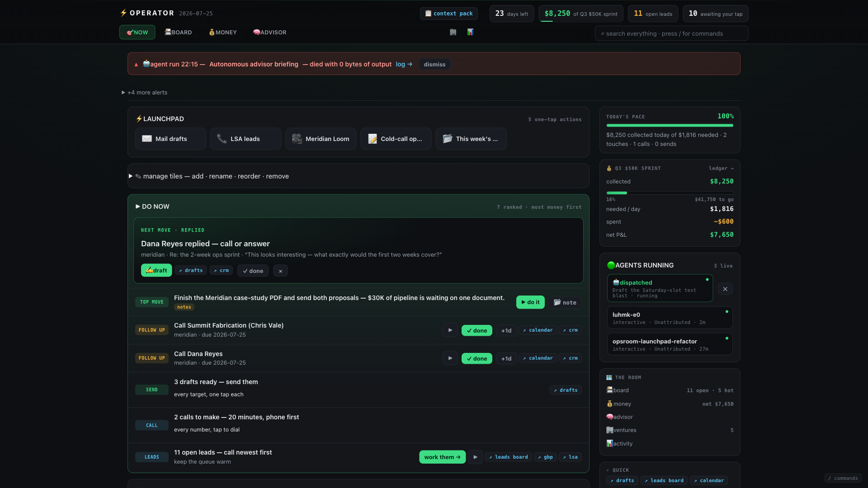The width and height of the screenshot is (868, 488).
Task: Open the opsroom-launchpad-refactor agent session
Action: 670,344
